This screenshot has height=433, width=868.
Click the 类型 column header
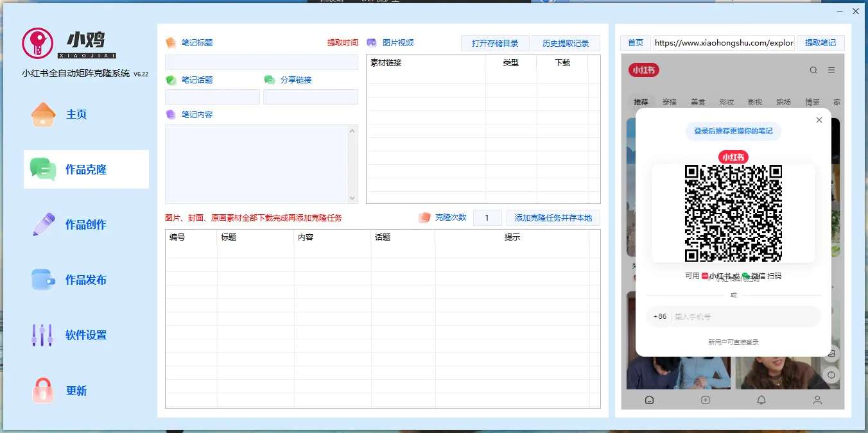click(x=511, y=63)
